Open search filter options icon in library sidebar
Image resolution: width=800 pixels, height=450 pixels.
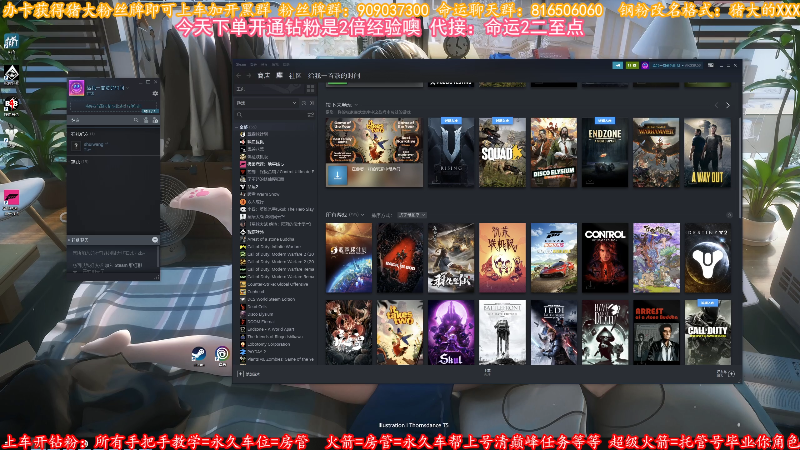click(310, 115)
